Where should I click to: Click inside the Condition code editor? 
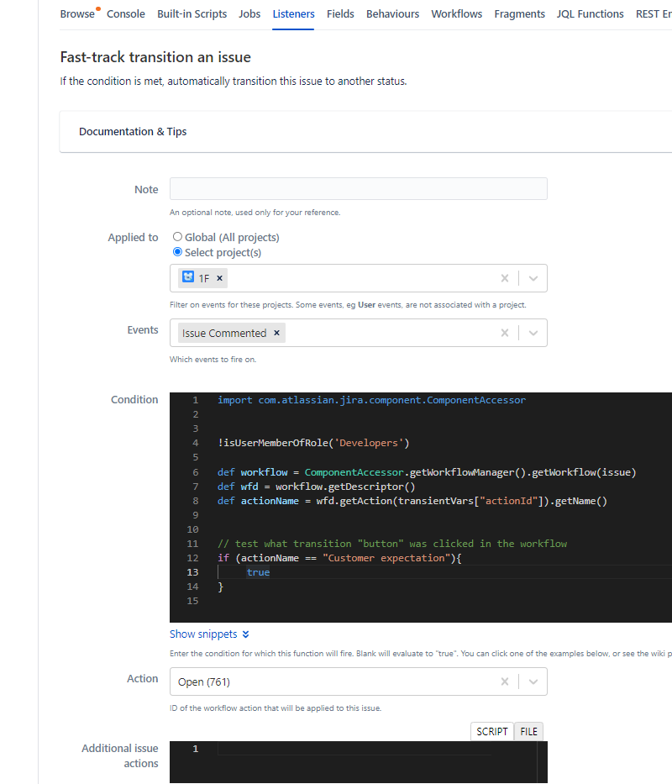(421, 508)
